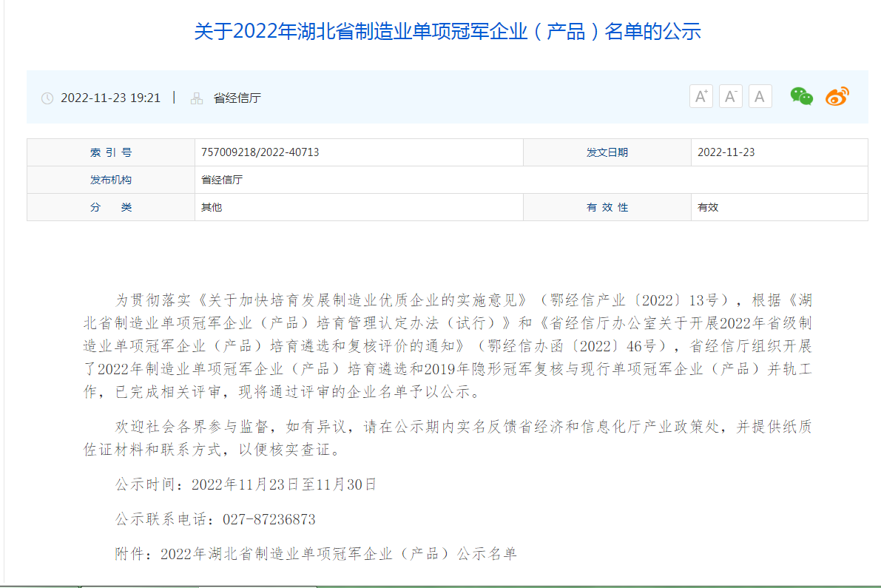Click the green WeChat speech bubbles icon

(802, 96)
